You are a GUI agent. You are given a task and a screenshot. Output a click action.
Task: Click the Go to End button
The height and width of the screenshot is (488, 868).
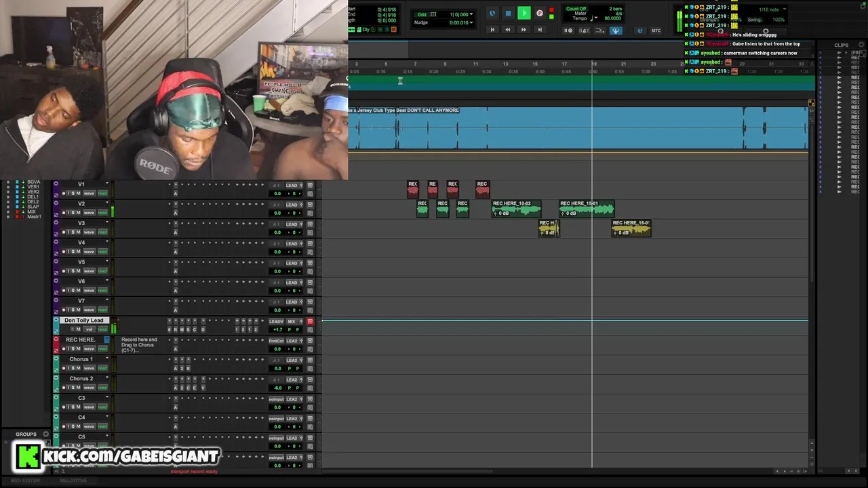tap(540, 30)
